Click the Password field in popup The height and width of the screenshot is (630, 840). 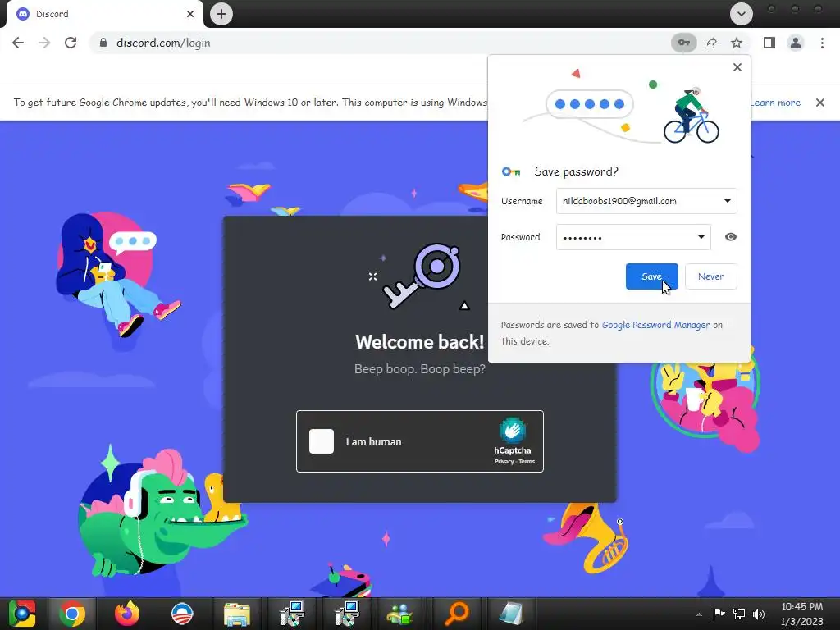tap(633, 237)
